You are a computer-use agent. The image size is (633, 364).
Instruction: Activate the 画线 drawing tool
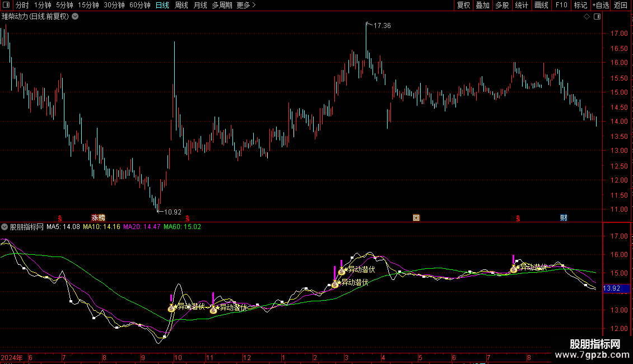(541, 5)
